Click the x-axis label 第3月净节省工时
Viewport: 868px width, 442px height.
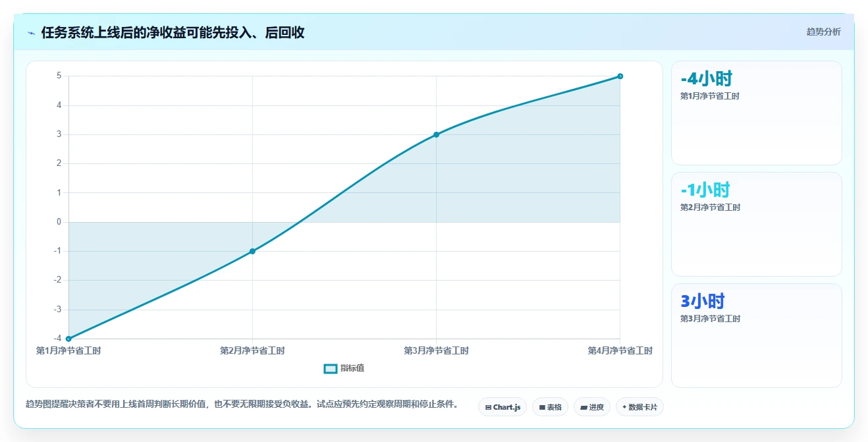[436, 351]
